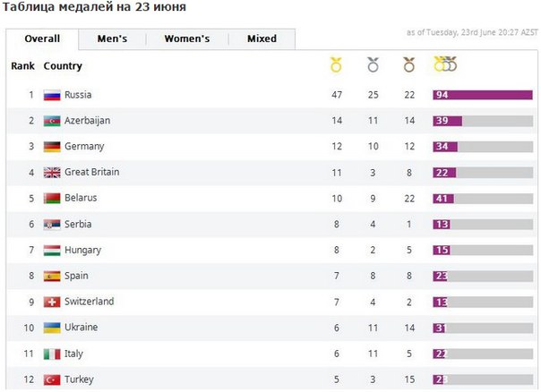Click the Turkey flag icon

[51, 379]
